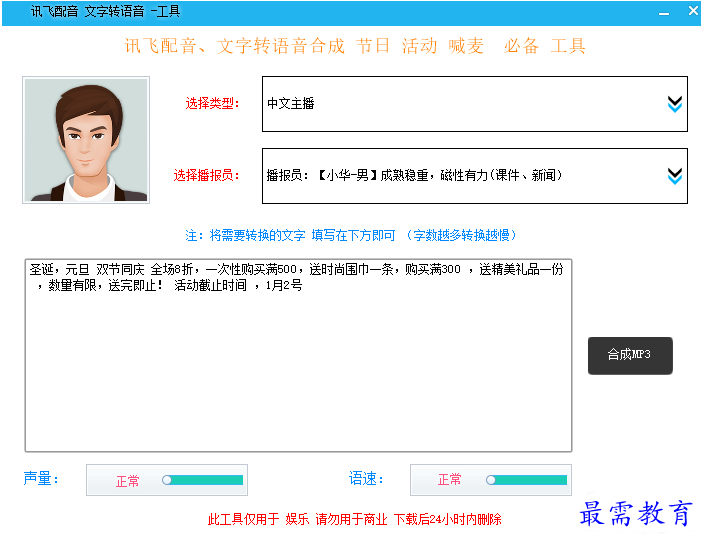Click the green 声量 slider track
701x545 pixels.
(x=206, y=480)
